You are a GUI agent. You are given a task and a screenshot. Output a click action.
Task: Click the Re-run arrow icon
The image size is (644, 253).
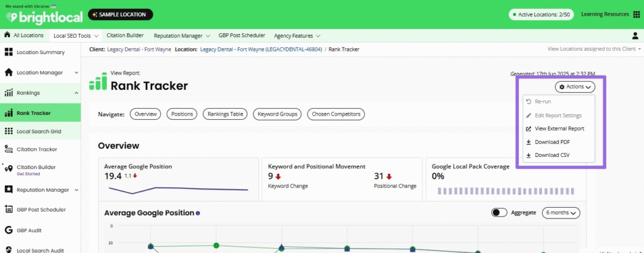click(x=528, y=101)
